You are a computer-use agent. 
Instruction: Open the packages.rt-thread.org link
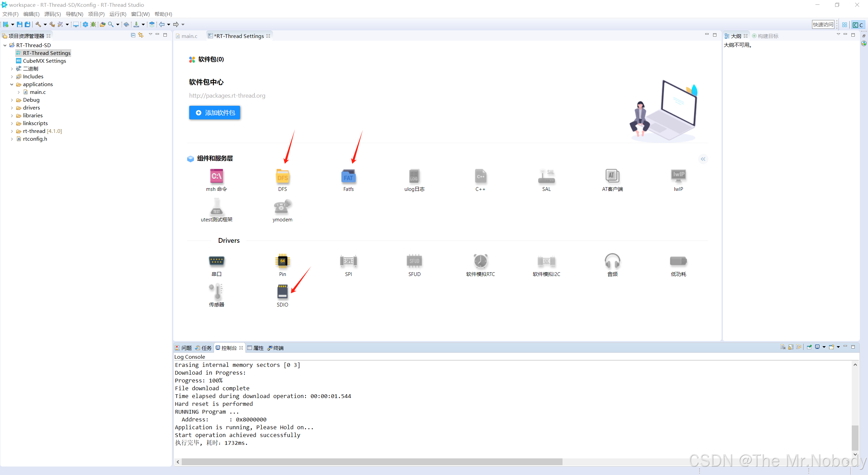[227, 96]
